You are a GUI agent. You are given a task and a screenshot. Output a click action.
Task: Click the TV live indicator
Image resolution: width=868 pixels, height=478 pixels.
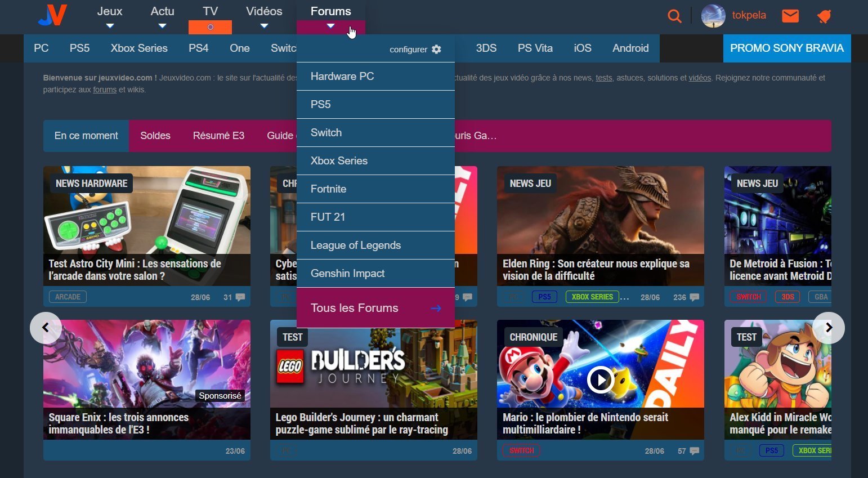pyautogui.click(x=211, y=27)
